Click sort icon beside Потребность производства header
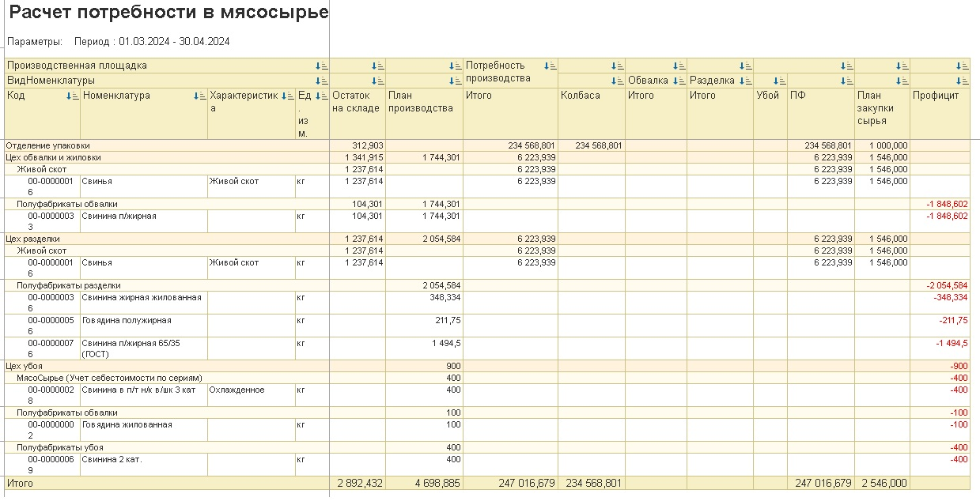The height and width of the screenshot is (501, 980). tap(550, 66)
